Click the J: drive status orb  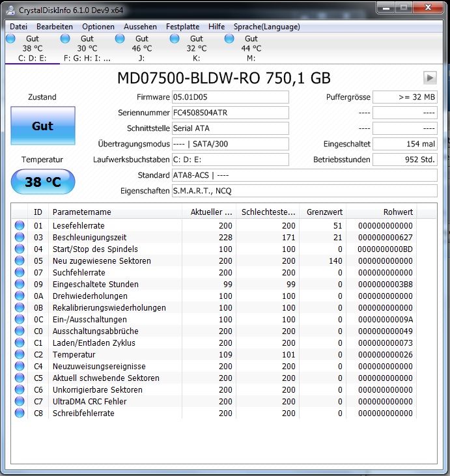click(120, 39)
